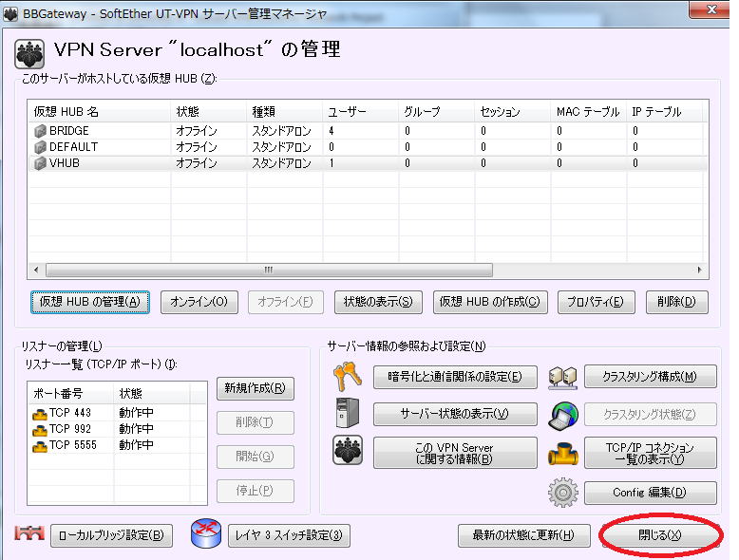Select TCP 992 listener text

click(70, 429)
